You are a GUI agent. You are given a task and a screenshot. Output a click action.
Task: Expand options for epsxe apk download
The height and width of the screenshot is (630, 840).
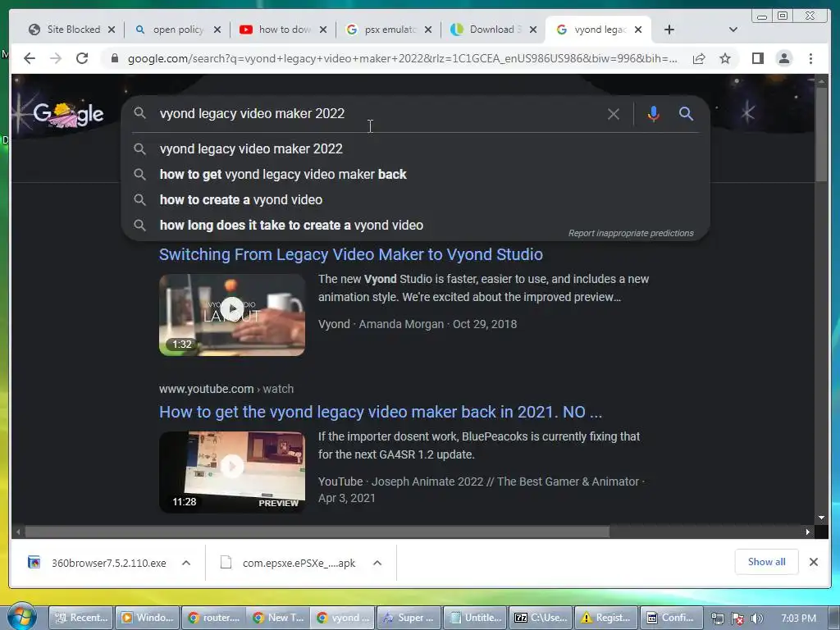click(377, 563)
